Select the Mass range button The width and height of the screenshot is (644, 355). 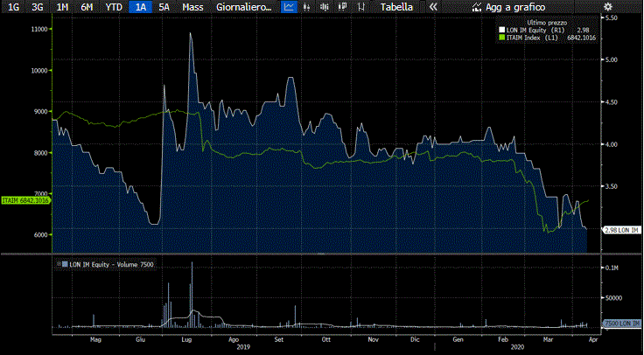(x=193, y=7)
